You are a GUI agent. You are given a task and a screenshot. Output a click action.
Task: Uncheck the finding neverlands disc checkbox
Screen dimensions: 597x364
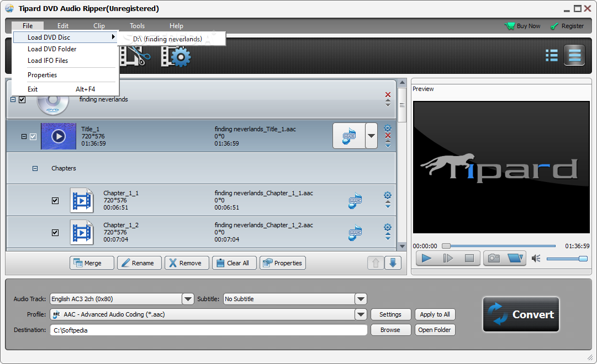tap(22, 100)
